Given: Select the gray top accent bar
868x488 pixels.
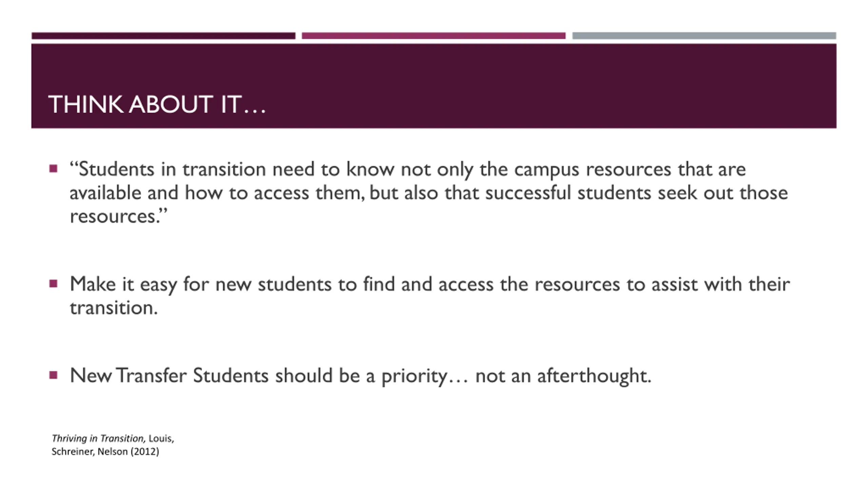Looking at the screenshot, I should click(704, 36).
